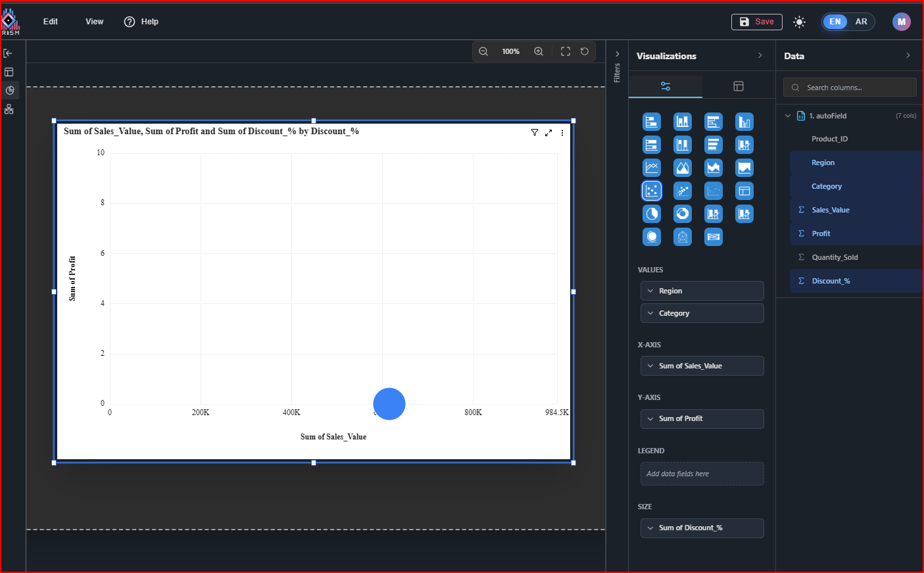Choose the pie chart visualization

(x=652, y=214)
